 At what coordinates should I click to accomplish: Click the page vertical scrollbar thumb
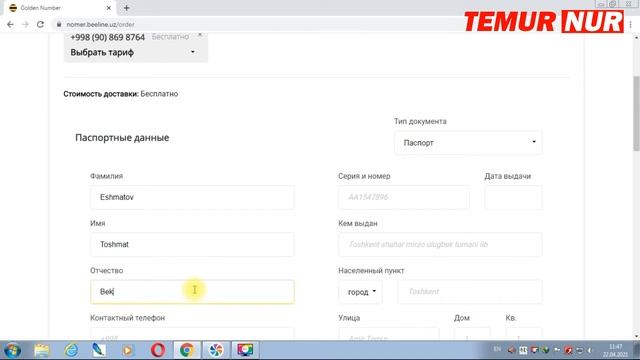(x=636, y=113)
